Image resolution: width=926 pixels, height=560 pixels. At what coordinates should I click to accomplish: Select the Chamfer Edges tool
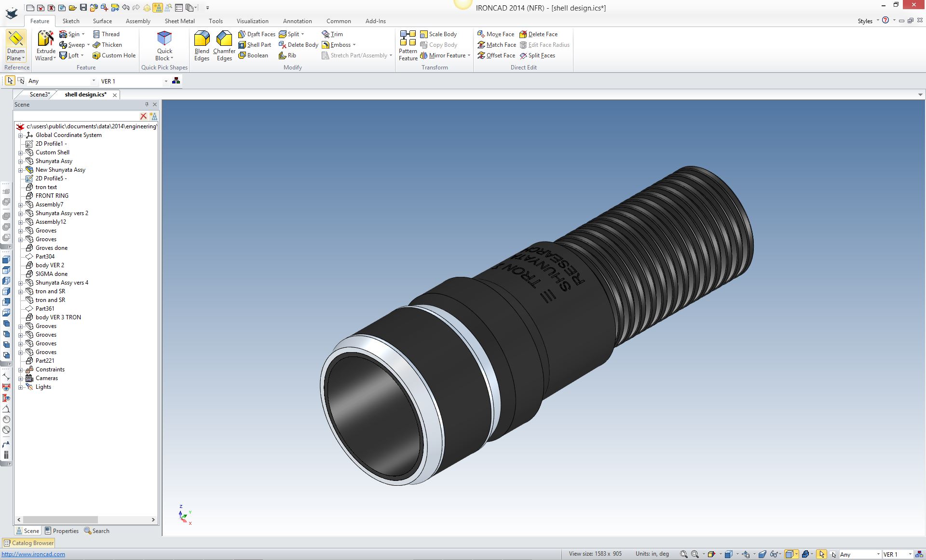coord(224,46)
